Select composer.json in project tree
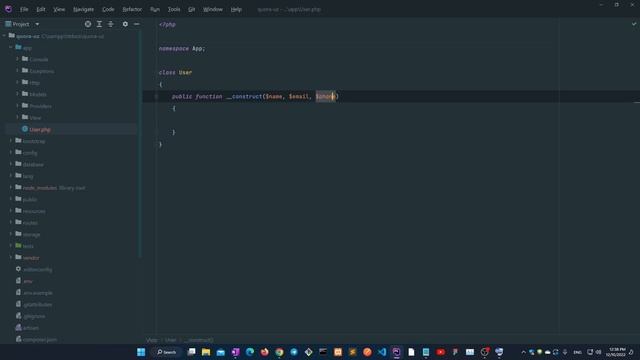This screenshot has height=360, width=640. pos(40,340)
